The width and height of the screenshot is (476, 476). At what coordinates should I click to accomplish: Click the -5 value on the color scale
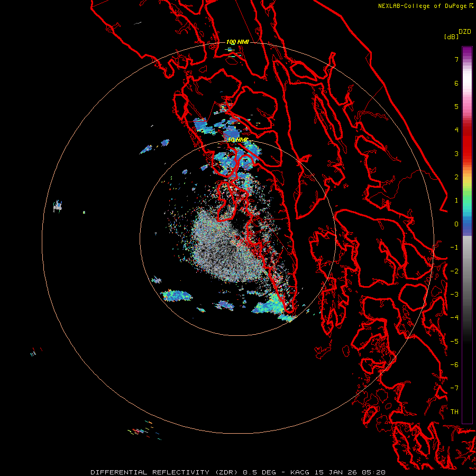tap(454, 342)
